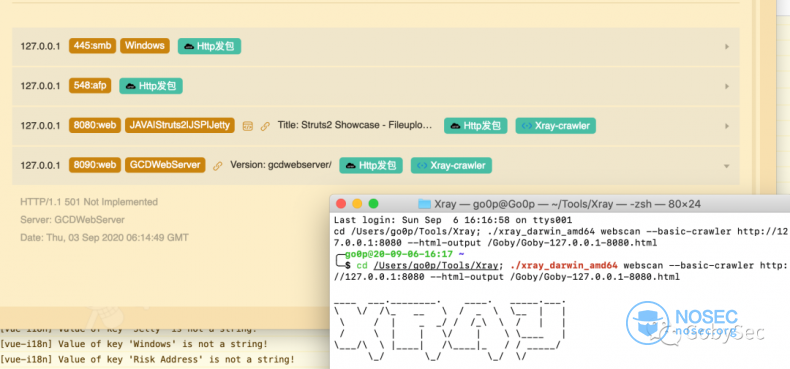Image resolution: width=790 pixels, height=369 pixels.
Task: Collapse the 8090:web row details
Action: pos(727,166)
